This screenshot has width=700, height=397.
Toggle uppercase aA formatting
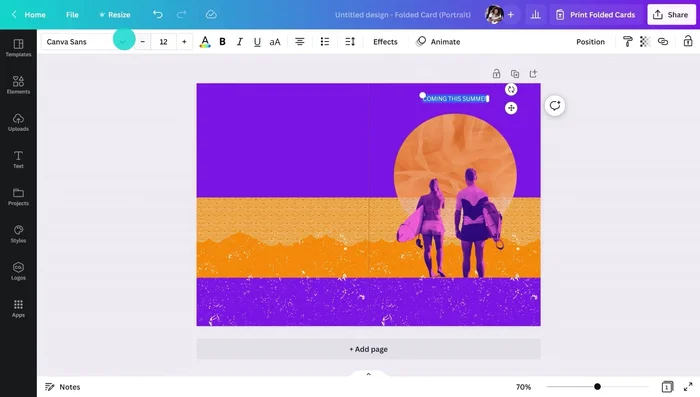tap(275, 42)
